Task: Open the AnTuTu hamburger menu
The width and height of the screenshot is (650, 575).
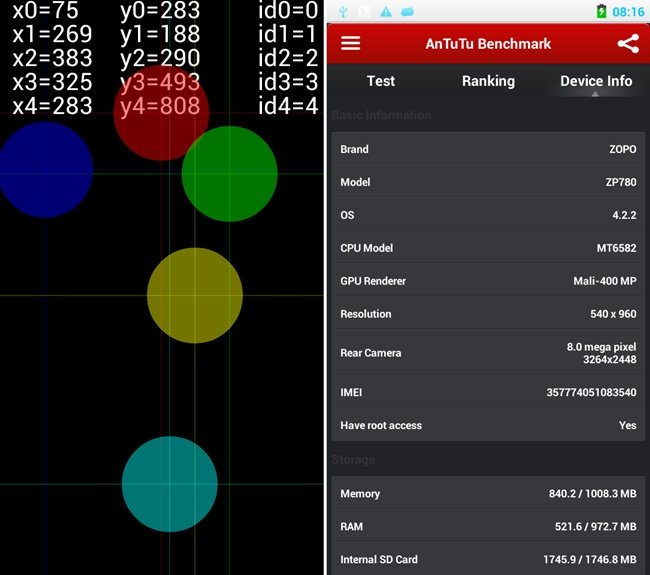Action: [x=350, y=44]
